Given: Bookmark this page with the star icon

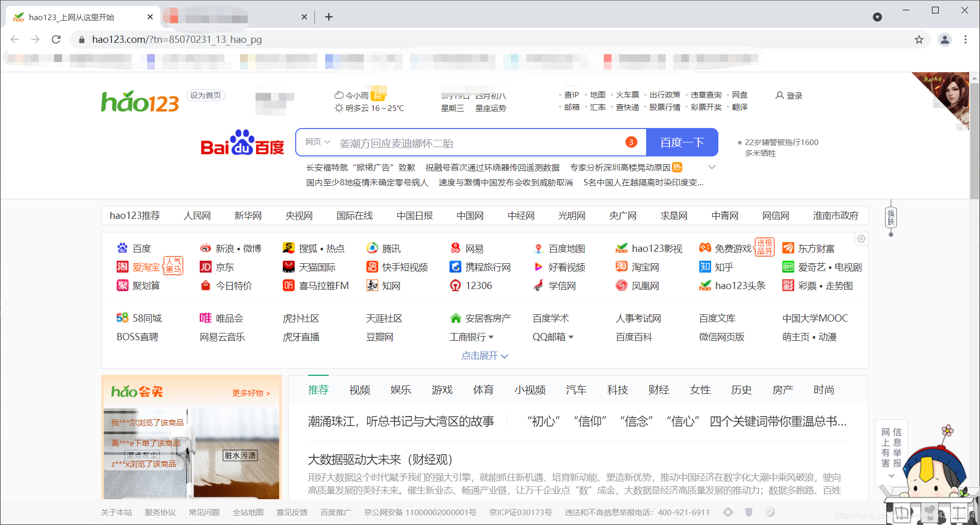Looking at the screenshot, I should (919, 40).
